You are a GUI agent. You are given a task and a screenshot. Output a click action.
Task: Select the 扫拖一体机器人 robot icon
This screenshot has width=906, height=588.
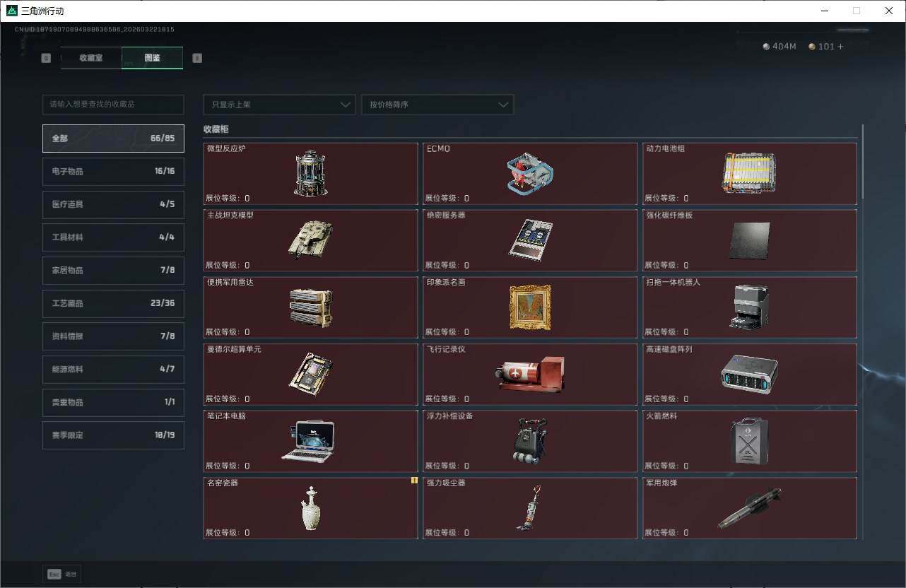pyautogui.click(x=749, y=307)
